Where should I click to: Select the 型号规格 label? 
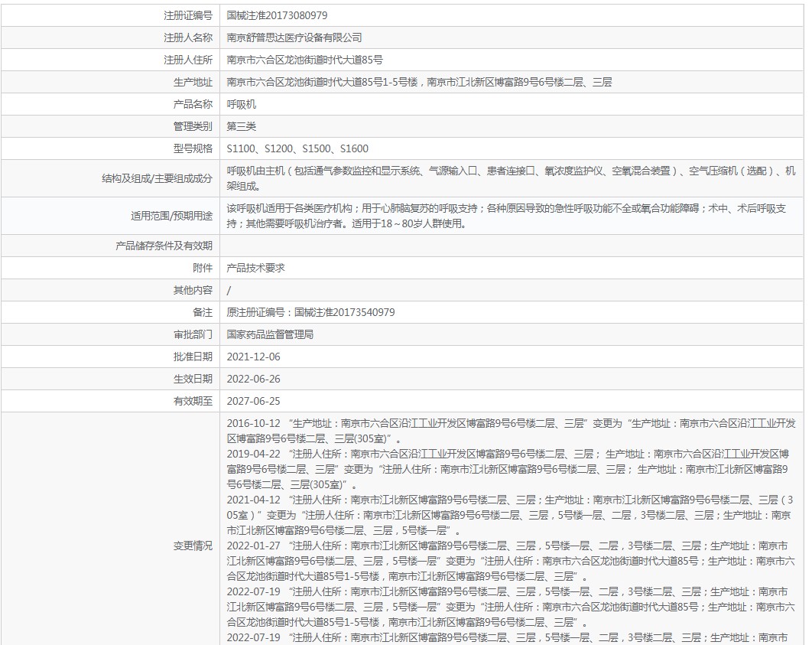tap(193, 148)
